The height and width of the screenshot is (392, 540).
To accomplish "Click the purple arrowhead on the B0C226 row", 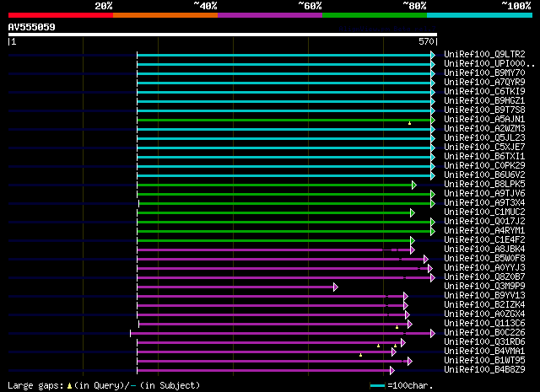I will (x=433, y=333).
